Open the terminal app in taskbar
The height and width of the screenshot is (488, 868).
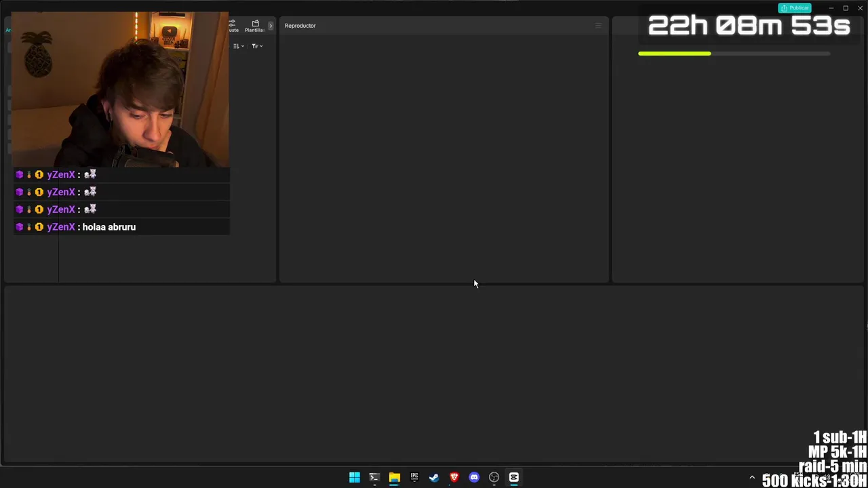click(x=374, y=477)
